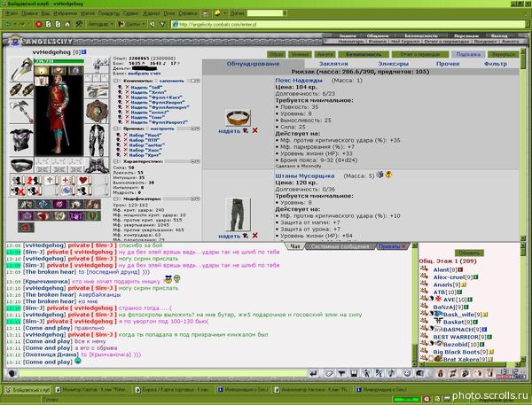Viewport: 532px width, 405px height.
Task: Collapse the Модификаторы section
Action: [115, 199]
